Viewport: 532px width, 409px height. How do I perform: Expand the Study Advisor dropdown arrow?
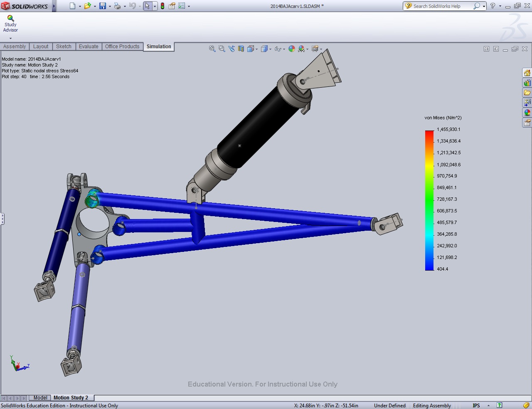tap(10, 38)
